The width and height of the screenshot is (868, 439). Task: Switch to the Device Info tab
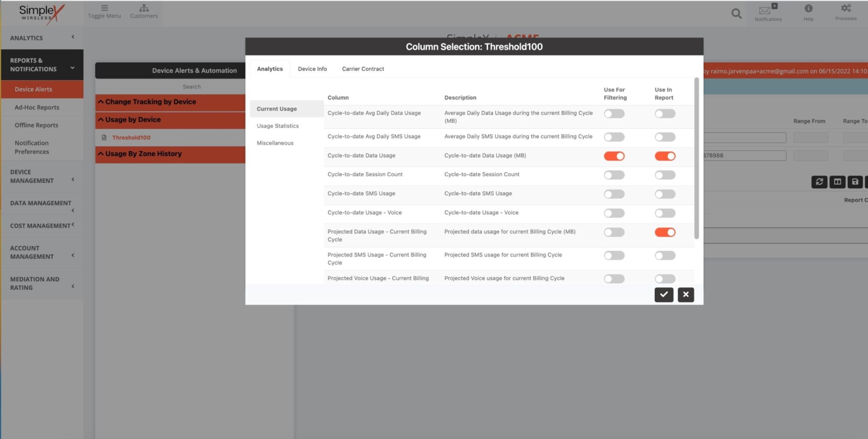312,69
